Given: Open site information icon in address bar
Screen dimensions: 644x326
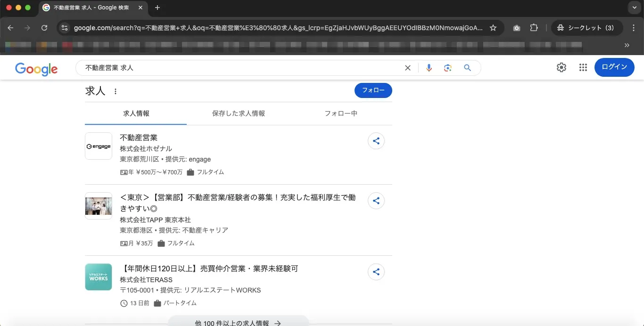Looking at the screenshot, I should click(65, 28).
